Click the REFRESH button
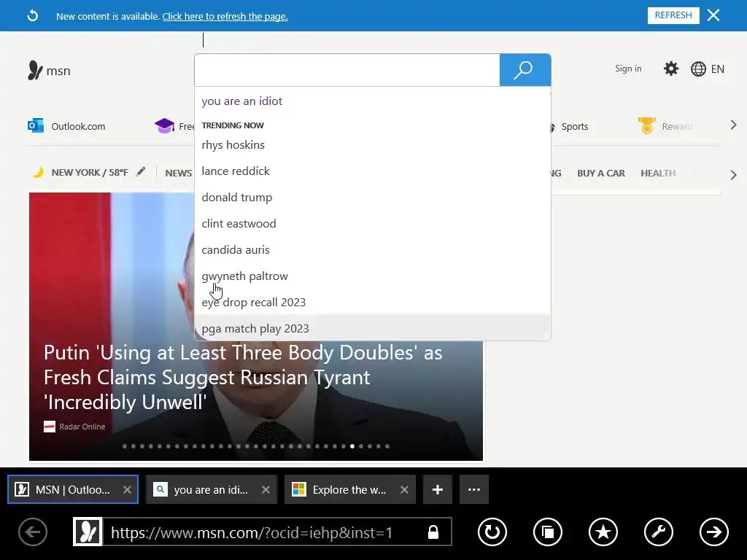The height and width of the screenshot is (560, 747). (x=673, y=15)
